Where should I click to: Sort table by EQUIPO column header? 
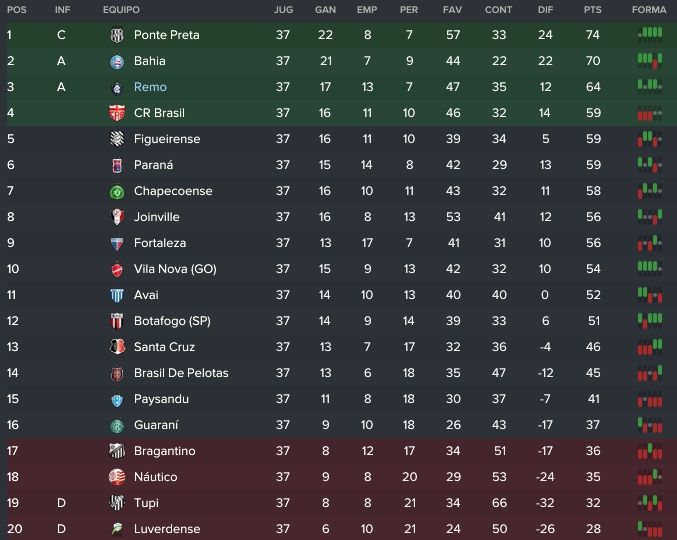[121, 10]
